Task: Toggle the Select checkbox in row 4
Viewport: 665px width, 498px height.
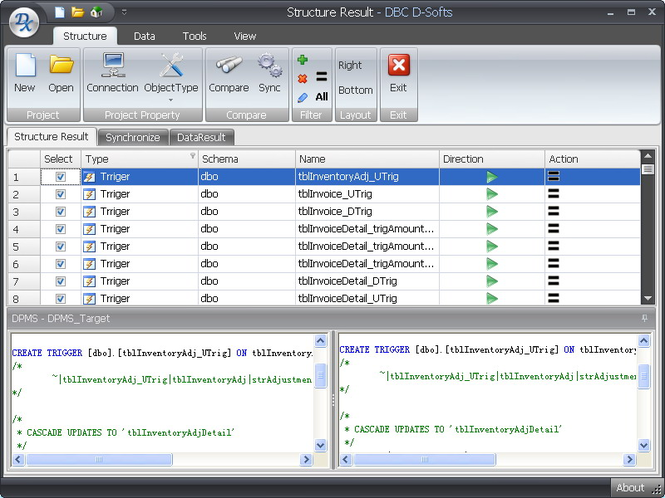Action: (61, 229)
